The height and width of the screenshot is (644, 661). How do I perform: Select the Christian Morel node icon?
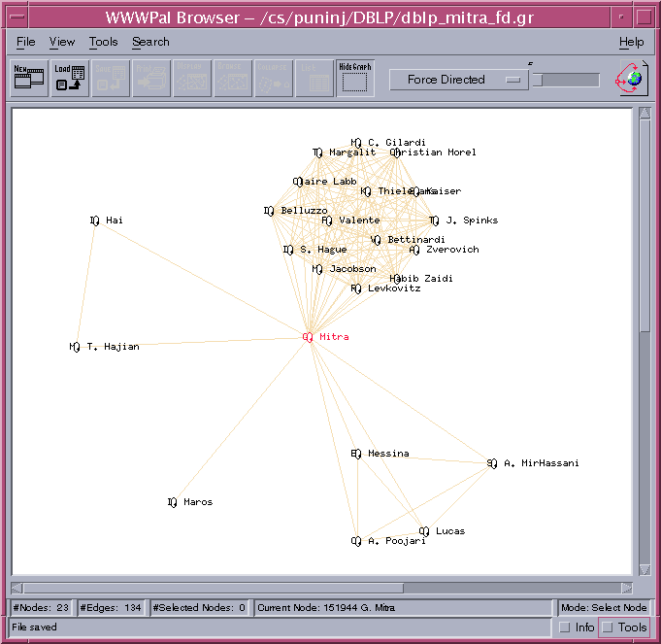pos(395,153)
